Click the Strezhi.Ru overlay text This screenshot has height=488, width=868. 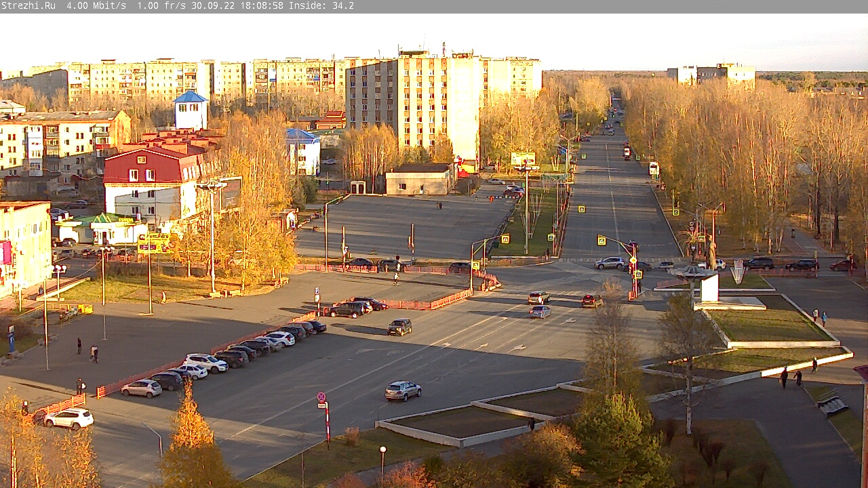click(28, 5)
